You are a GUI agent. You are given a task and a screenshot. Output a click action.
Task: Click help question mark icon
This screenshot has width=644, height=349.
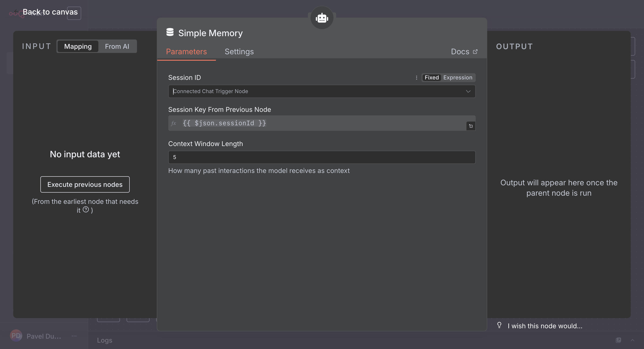[x=86, y=210]
